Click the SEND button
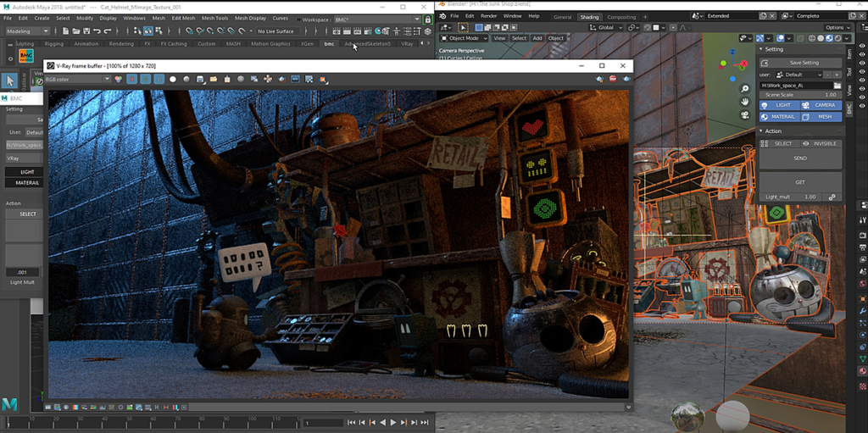The width and height of the screenshot is (868, 433). (x=800, y=158)
